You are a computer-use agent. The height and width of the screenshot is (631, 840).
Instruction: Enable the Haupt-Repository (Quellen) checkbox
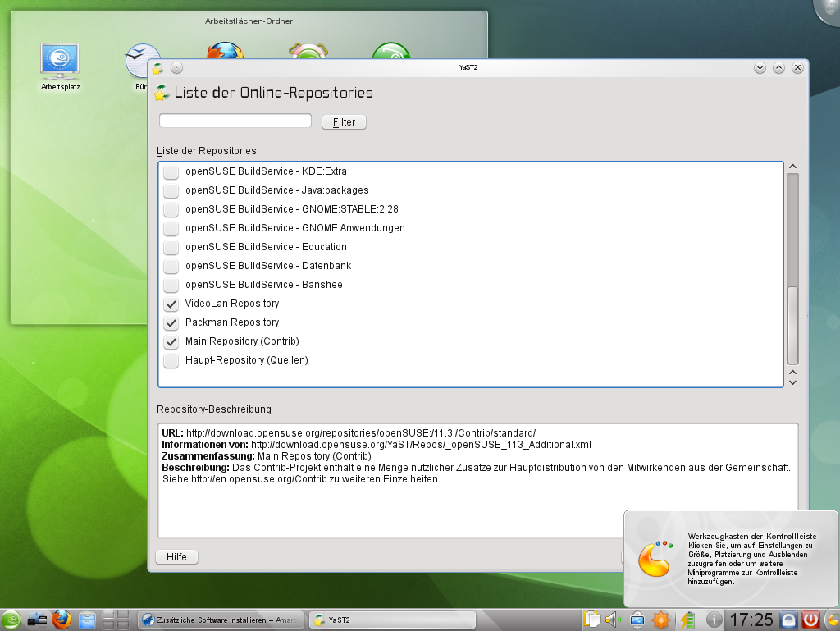(x=171, y=360)
